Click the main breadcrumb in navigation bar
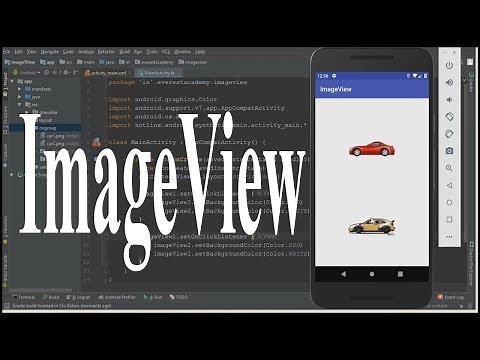Image resolution: width=480 pixels, height=360 pixels. [86, 62]
